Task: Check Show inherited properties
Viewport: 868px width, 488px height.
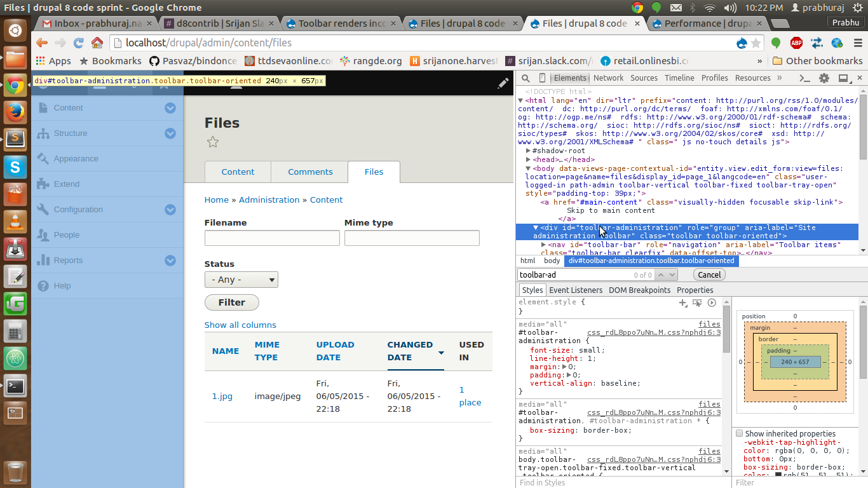Action: coord(740,433)
